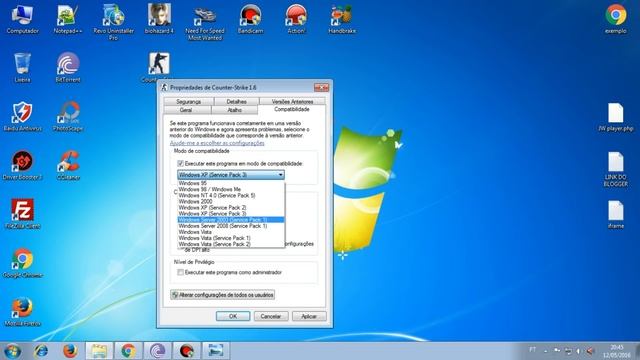Click the Aplicar button
Screen dimensions: 640x360
pos(309,316)
